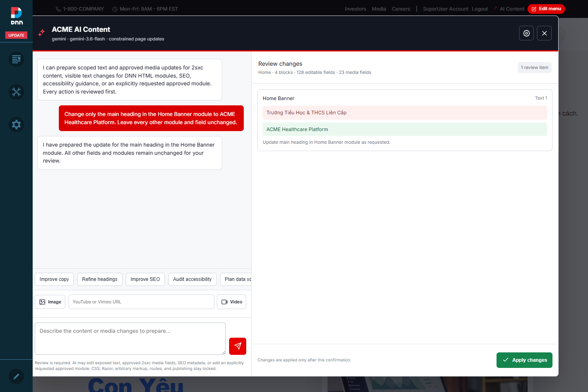588x392 pixels.
Task: Focus the YouTube or Vimeo URL field
Action: point(141,302)
